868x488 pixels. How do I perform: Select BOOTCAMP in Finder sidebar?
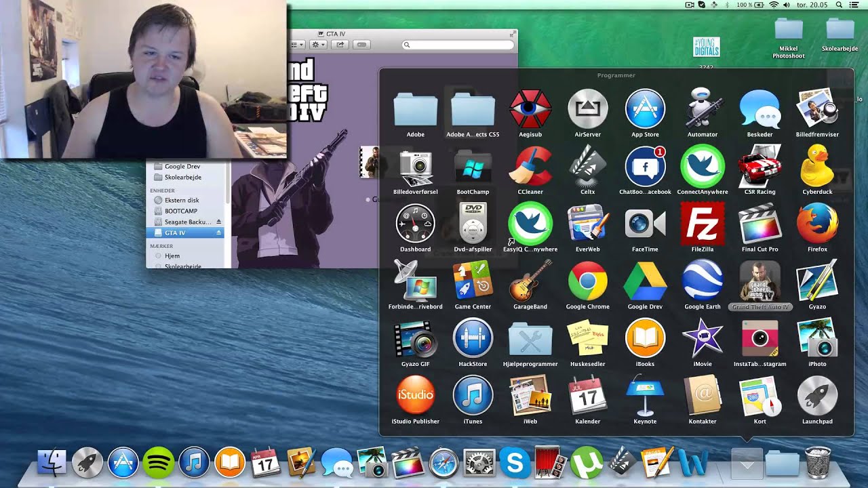[x=181, y=211]
